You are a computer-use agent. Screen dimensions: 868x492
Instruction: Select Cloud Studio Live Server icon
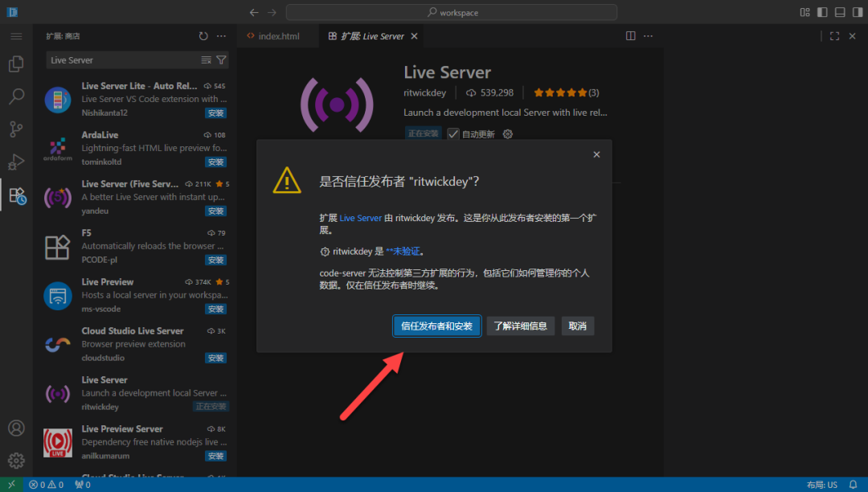[x=58, y=345]
